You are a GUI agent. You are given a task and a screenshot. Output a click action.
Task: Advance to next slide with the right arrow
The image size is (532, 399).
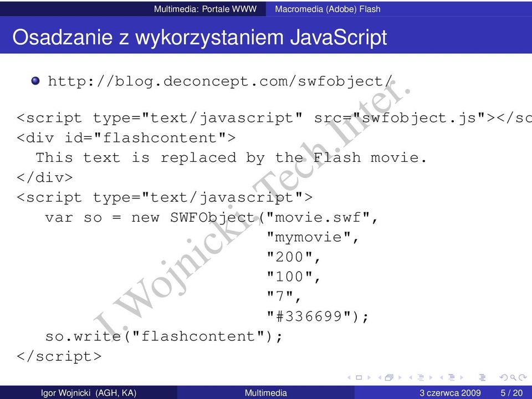click(369, 377)
